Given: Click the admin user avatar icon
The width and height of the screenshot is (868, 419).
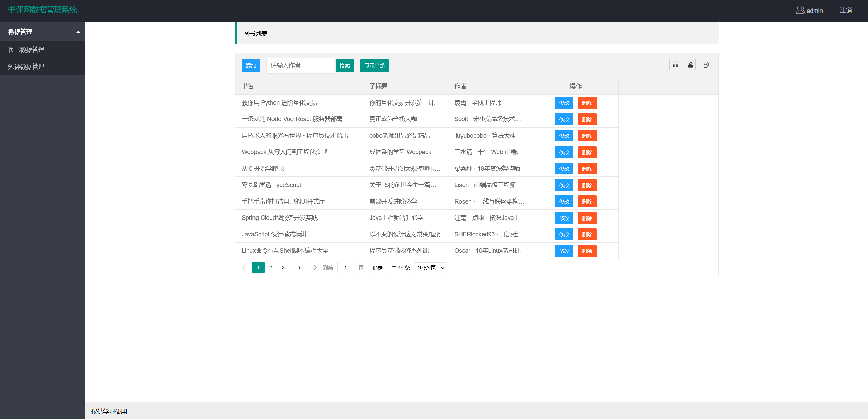Looking at the screenshot, I should [x=800, y=10].
